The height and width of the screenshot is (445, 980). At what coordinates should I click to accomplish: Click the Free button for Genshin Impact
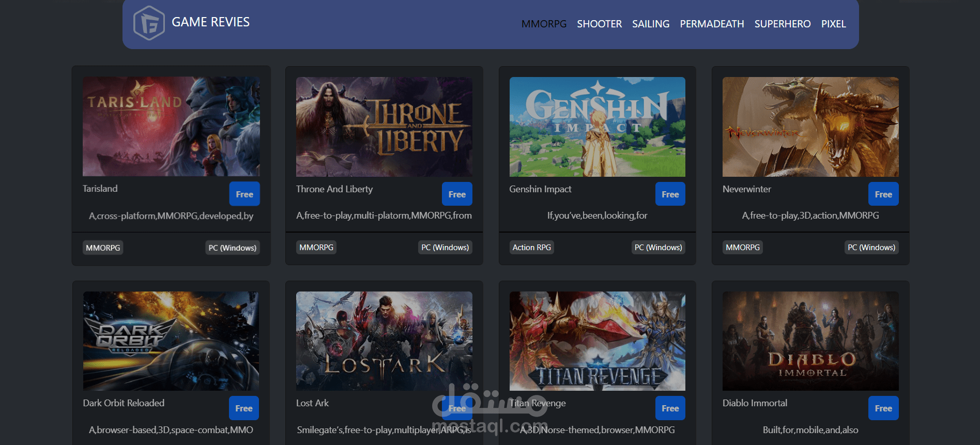[x=670, y=194]
